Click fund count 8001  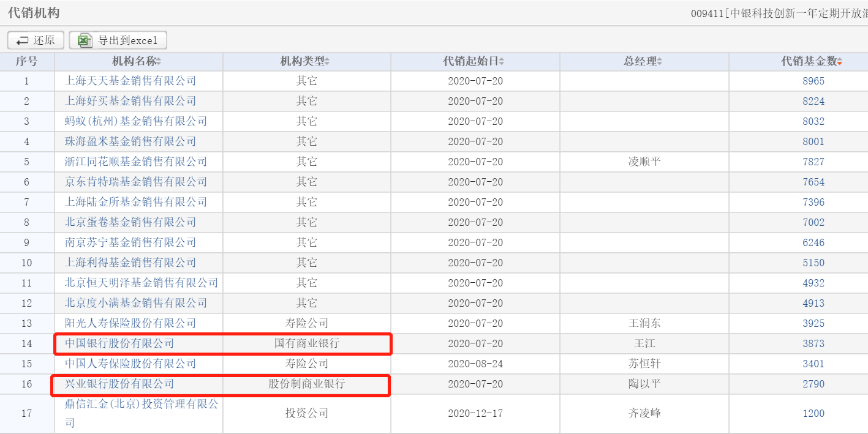(813, 141)
